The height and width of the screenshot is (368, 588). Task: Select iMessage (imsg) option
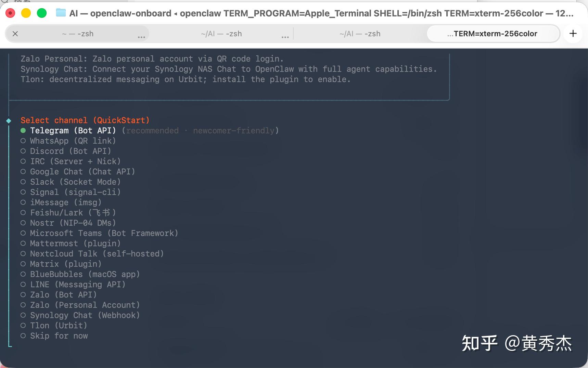61,202
